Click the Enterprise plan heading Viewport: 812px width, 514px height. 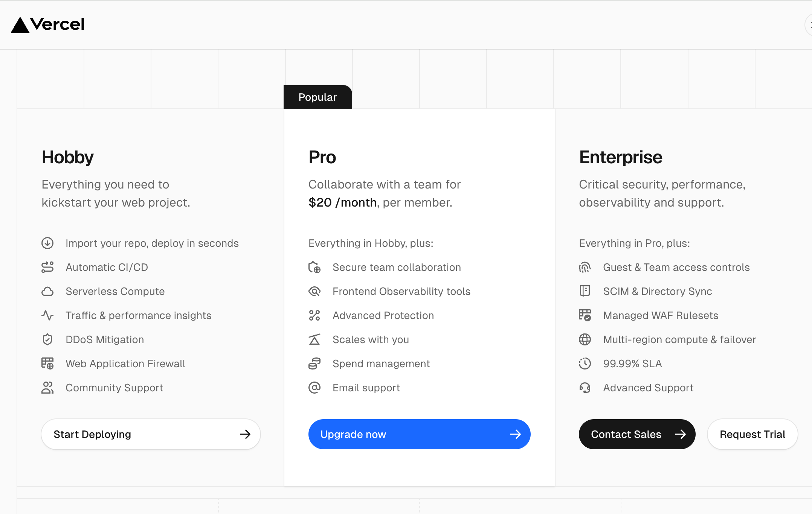pos(620,157)
